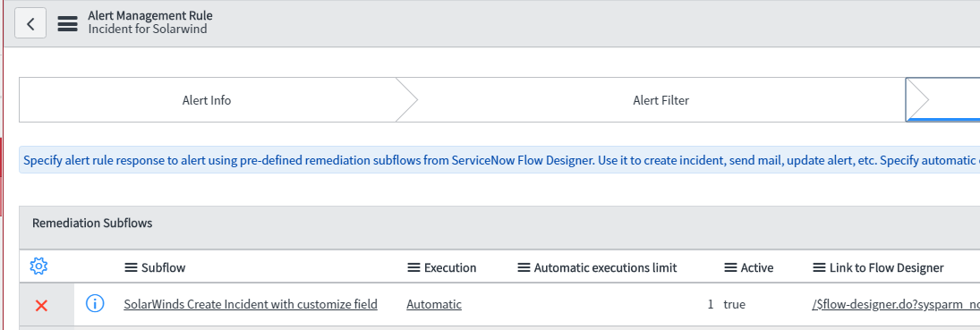Viewport: 980px width, 330px height.
Task: Open the Automatic execution link
Action: (434, 304)
